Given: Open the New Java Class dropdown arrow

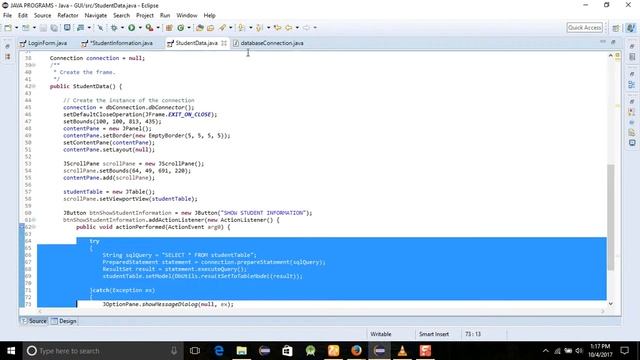Looking at the screenshot, I should [189, 28].
